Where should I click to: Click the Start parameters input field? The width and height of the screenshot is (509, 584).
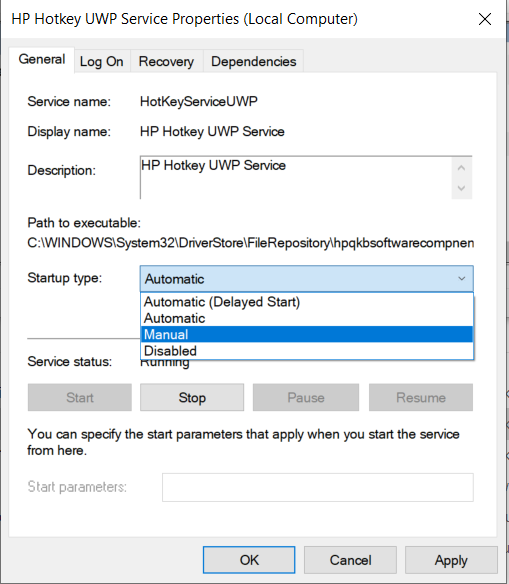point(318,487)
